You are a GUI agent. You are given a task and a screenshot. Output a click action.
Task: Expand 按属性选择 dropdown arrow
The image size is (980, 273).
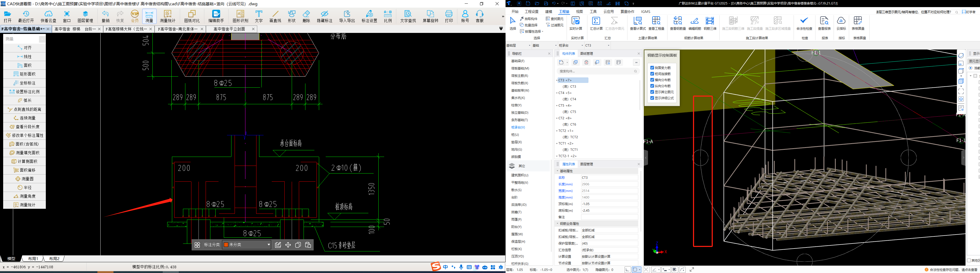[x=542, y=32]
